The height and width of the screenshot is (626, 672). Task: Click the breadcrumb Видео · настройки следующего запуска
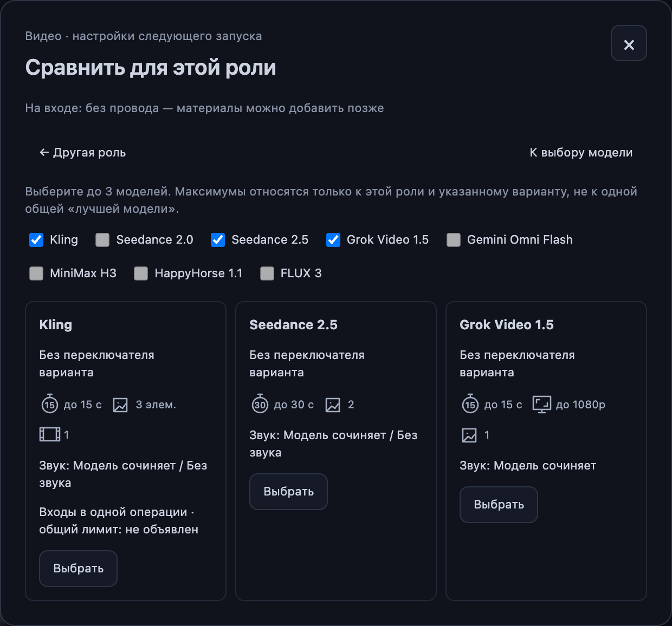click(x=144, y=36)
